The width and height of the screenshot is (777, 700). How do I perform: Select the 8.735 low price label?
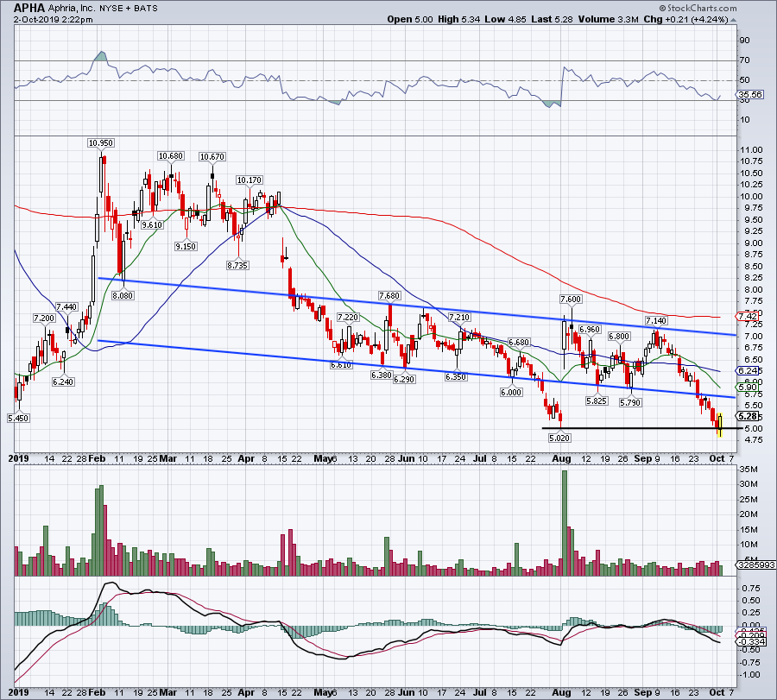coord(237,265)
